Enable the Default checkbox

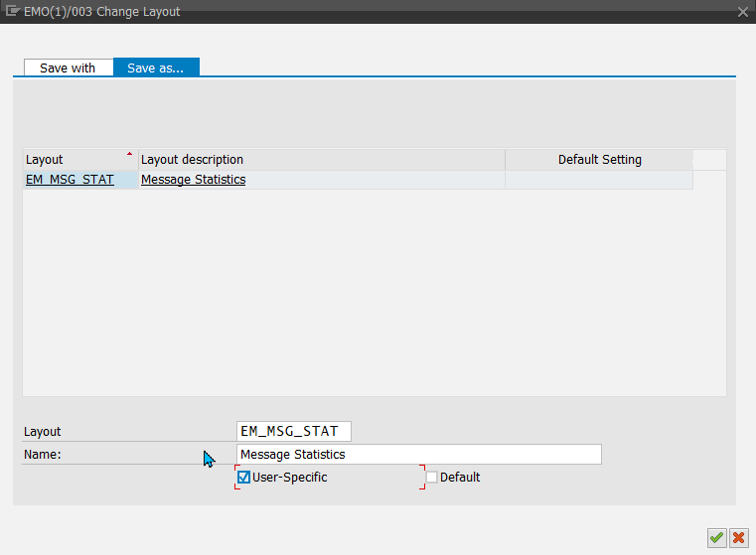pos(431,477)
